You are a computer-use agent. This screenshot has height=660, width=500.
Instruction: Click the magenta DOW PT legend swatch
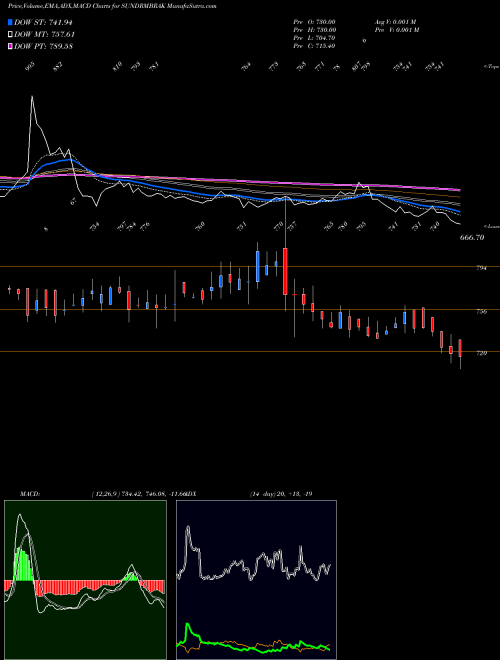click(x=10, y=46)
